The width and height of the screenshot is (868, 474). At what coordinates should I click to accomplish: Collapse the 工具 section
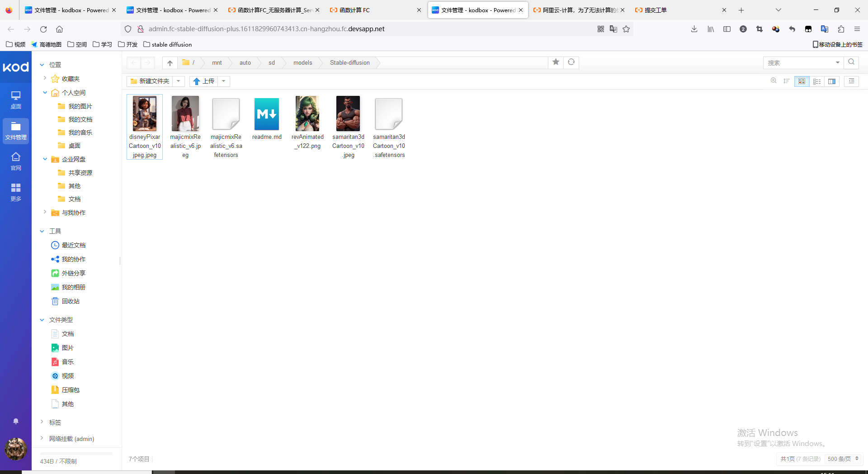pyautogui.click(x=42, y=231)
